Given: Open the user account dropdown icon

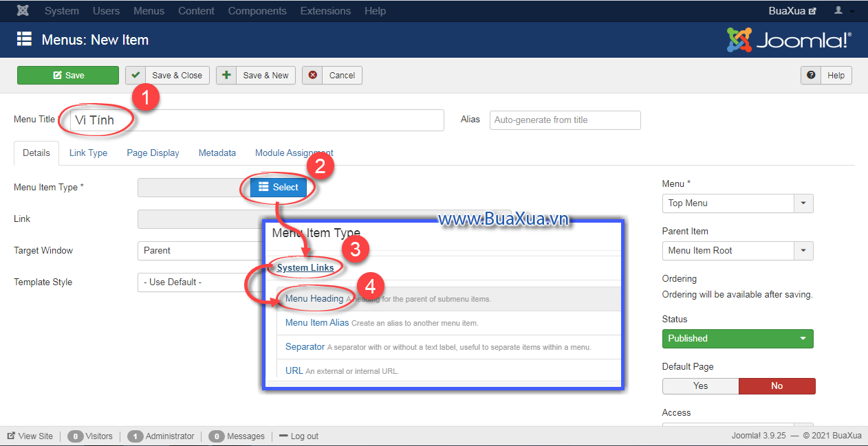Looking at the screenshot, I should click(845, 11).
